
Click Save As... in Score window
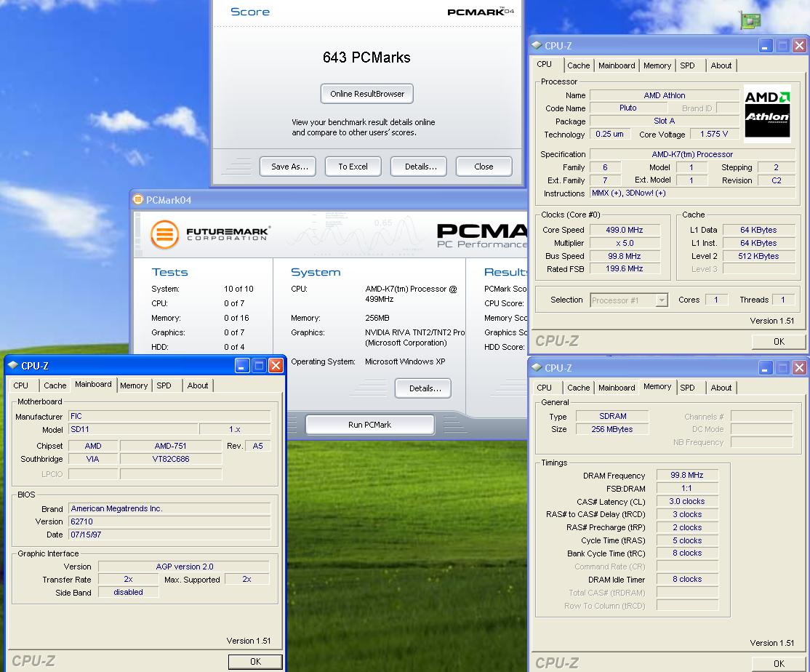288,167
